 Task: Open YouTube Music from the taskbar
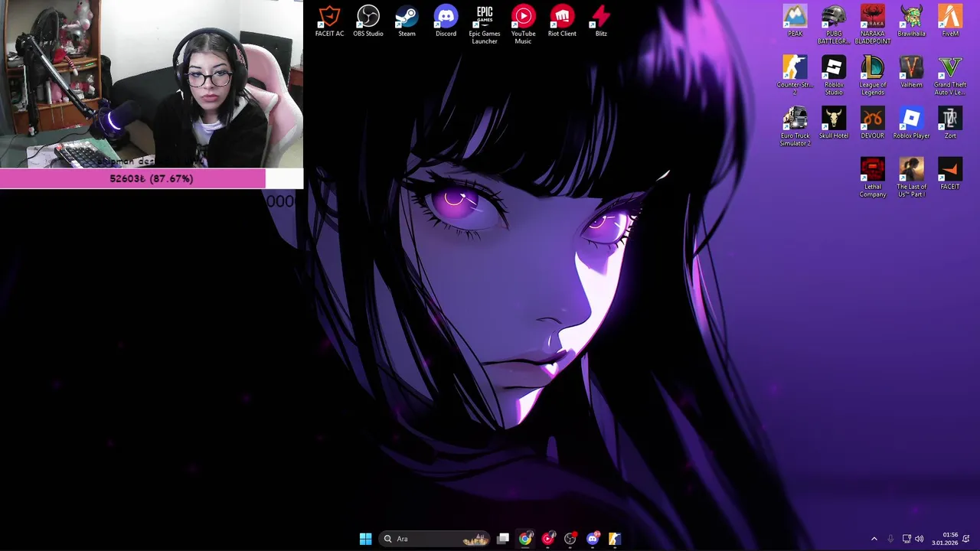pos(547,539)
